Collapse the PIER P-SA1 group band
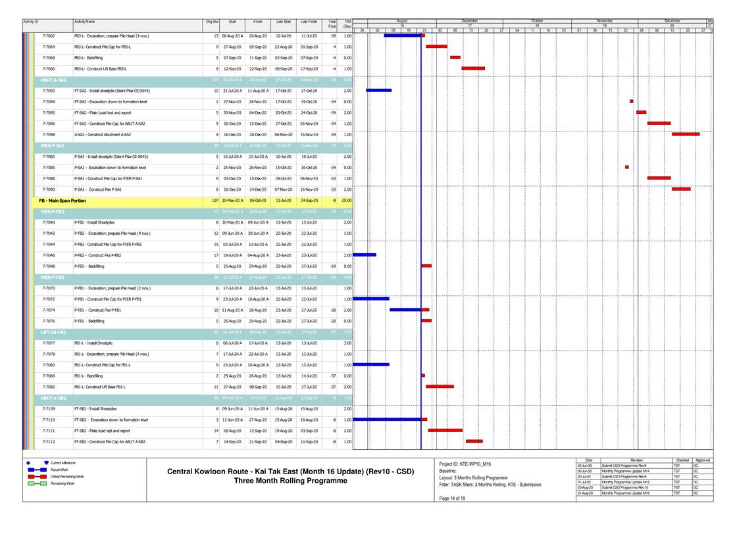 (53, 145)
